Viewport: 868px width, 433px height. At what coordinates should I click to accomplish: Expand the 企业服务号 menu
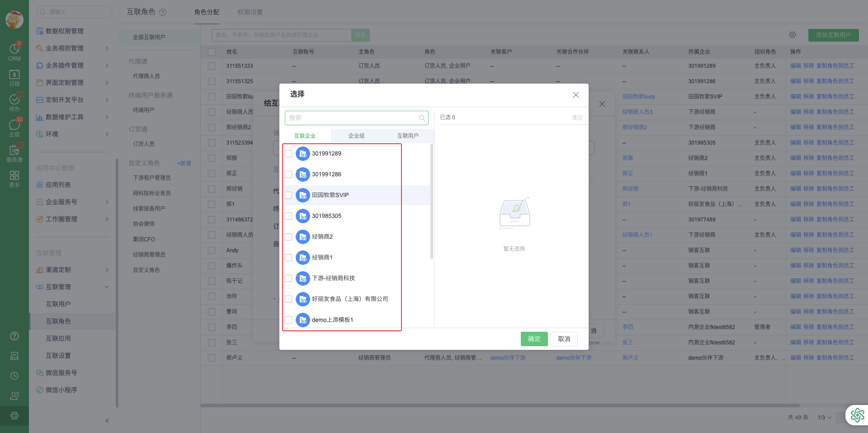point(107,202)
